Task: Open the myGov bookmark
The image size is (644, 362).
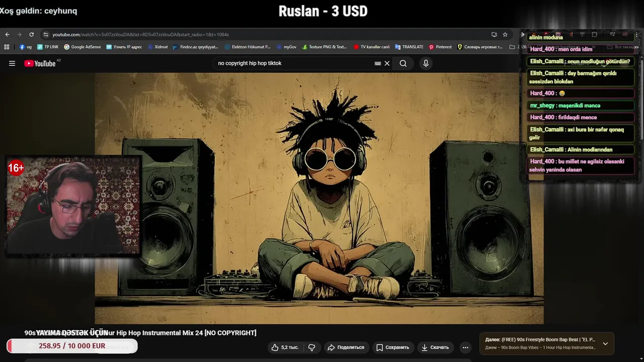Action: pyautogui.click(x=286, y=47)
